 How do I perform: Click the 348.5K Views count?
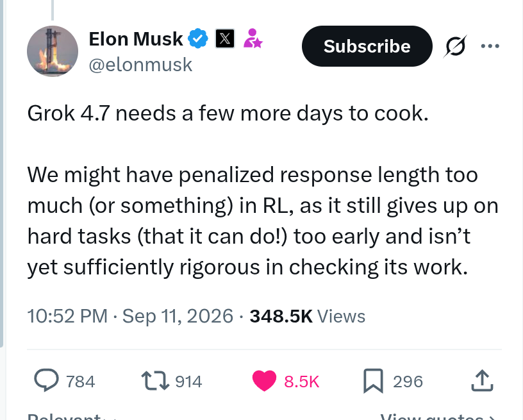(x=307, y=316)
